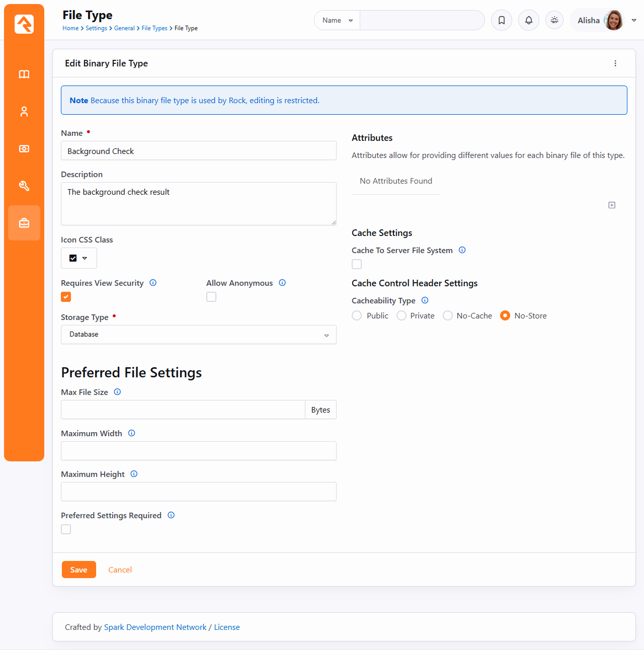644x650 pixels.
Task: Open the person icon sidebar menu
Action: tap(24, 112)
